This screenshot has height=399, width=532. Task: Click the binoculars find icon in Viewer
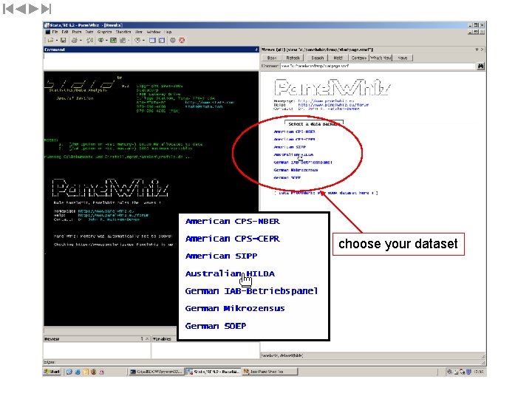pos(480,66)
